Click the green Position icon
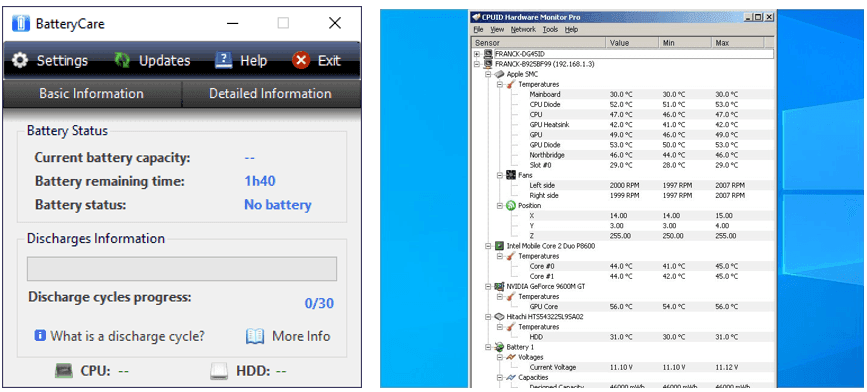 tap(510, 206)
